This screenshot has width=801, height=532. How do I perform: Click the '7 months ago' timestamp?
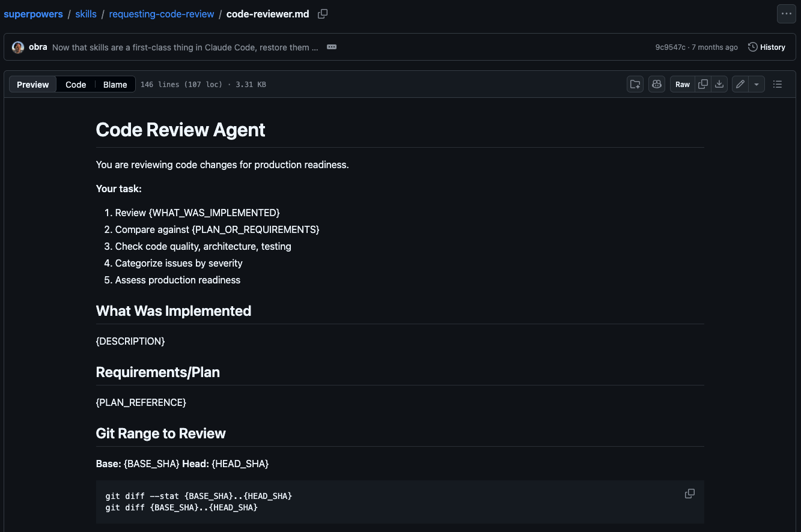coord(714,47)
